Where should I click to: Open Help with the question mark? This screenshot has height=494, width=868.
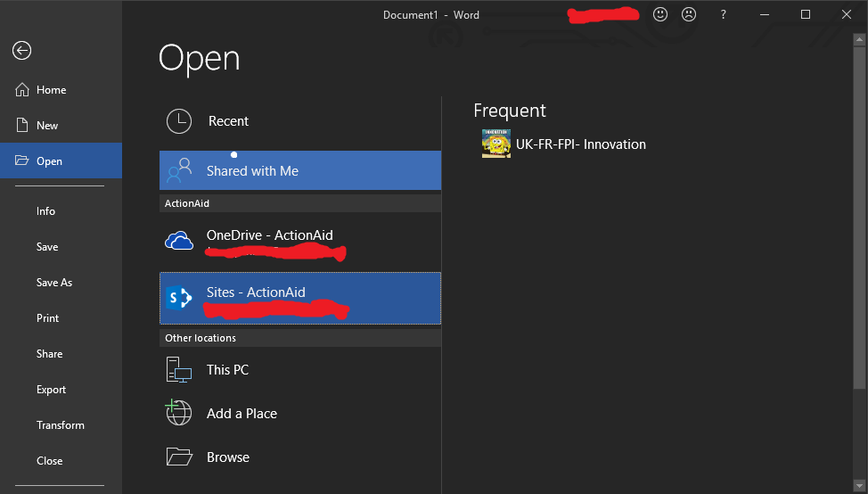(x=723, y=15)
